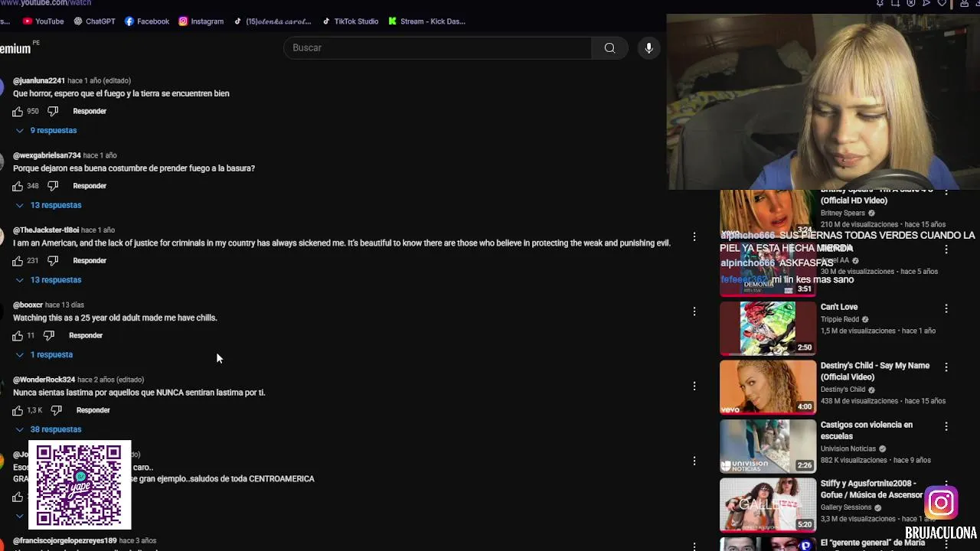This screenshot has width=980, height=551.
Task: Reply to @WonderRock324 via Responder
Action: click(x=93, y=410)
